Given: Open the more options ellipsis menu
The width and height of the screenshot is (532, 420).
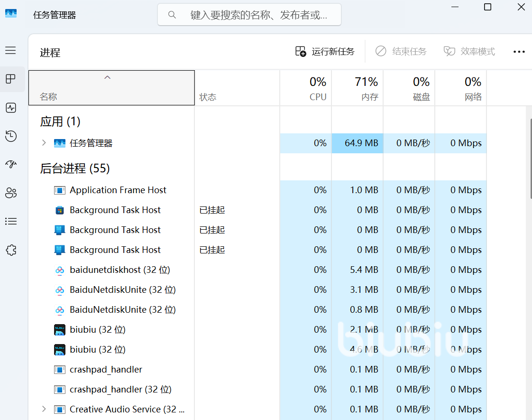Looking at the screenshot, I should pyautogui.click(x=519, y=52).
